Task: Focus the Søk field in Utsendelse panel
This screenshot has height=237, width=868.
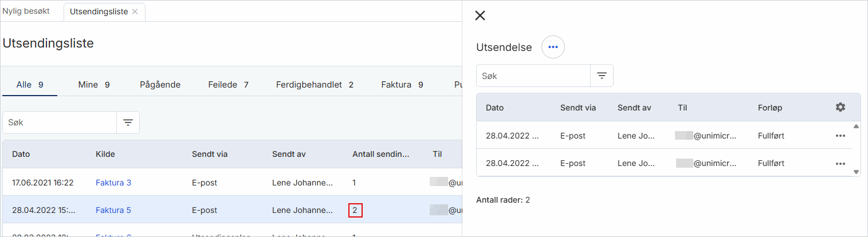Action: coord(533,76)
